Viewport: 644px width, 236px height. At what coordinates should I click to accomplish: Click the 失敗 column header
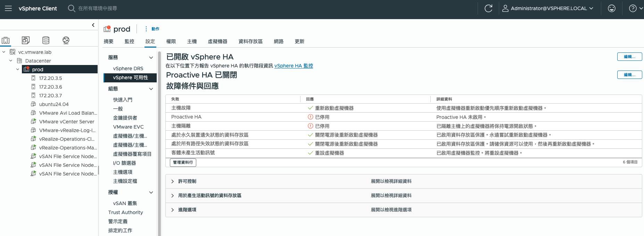175,99
